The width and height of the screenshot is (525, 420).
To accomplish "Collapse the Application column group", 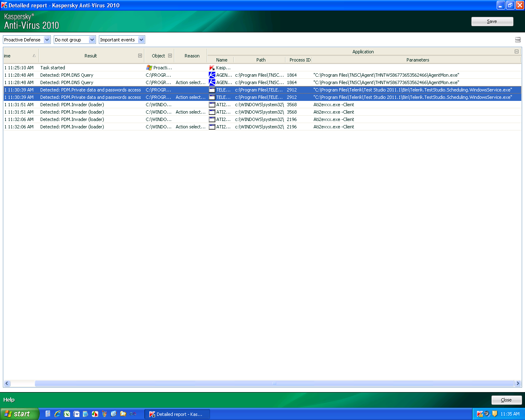I will [x=516, y=52].
